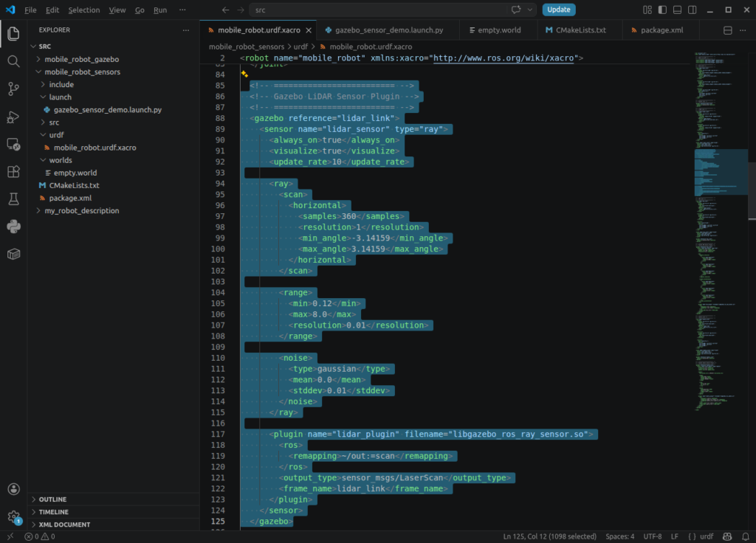Click the Update button
The image size is (756, 543).
[x=559, y=10]
